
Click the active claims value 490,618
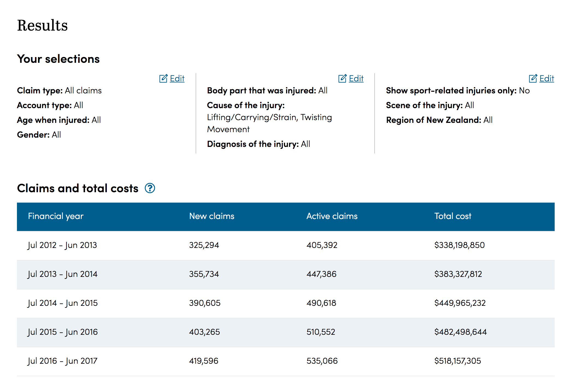pyautogui.click(x=321, y=303)
